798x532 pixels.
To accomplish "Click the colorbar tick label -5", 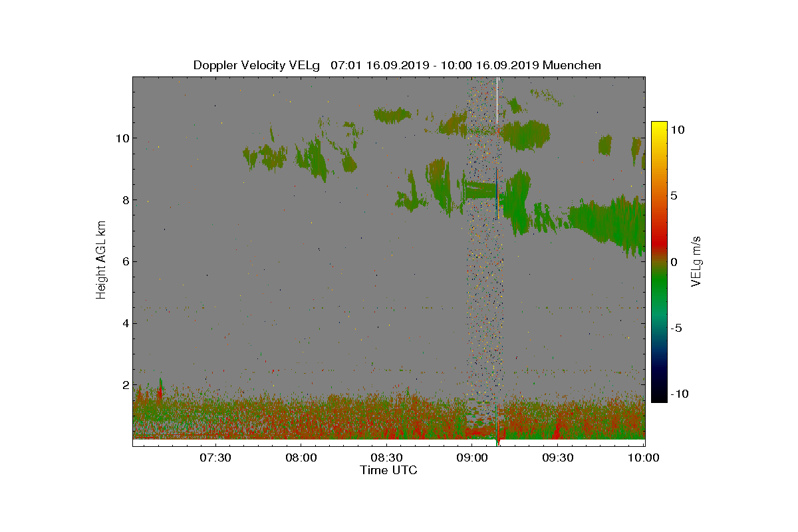I will pos(677,328).
